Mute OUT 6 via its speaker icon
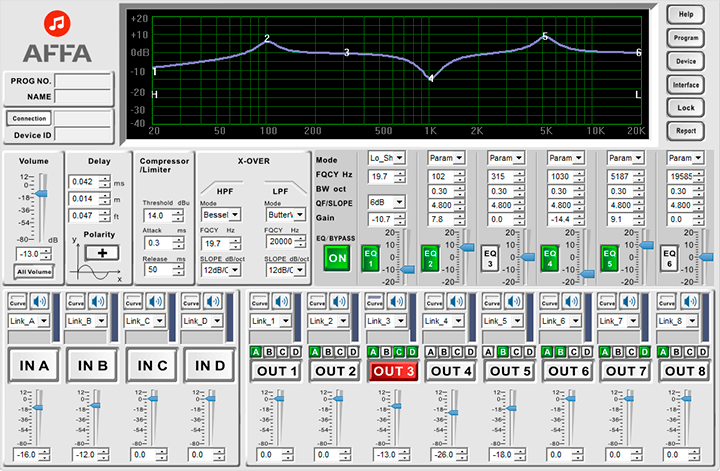 click(x=572, y=302)
